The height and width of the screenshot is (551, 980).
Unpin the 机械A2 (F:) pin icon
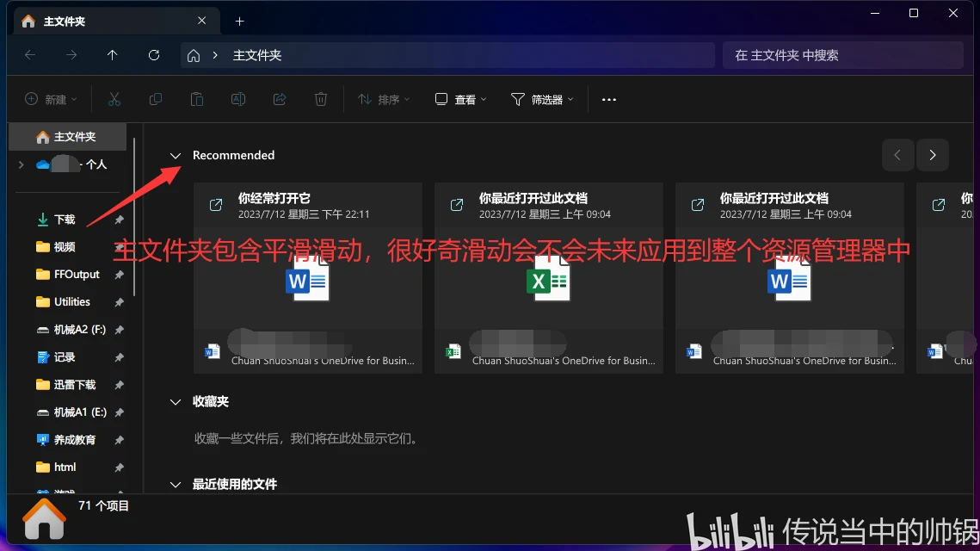(x=120, y=330)
